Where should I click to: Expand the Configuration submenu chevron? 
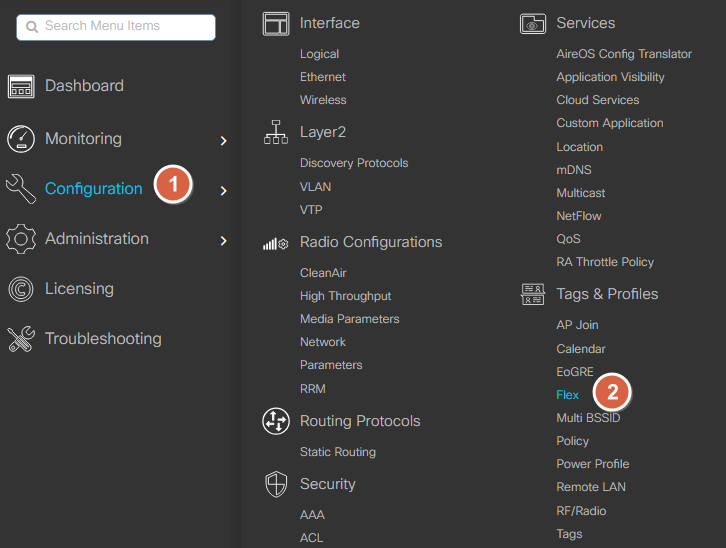tap(224, 191)
